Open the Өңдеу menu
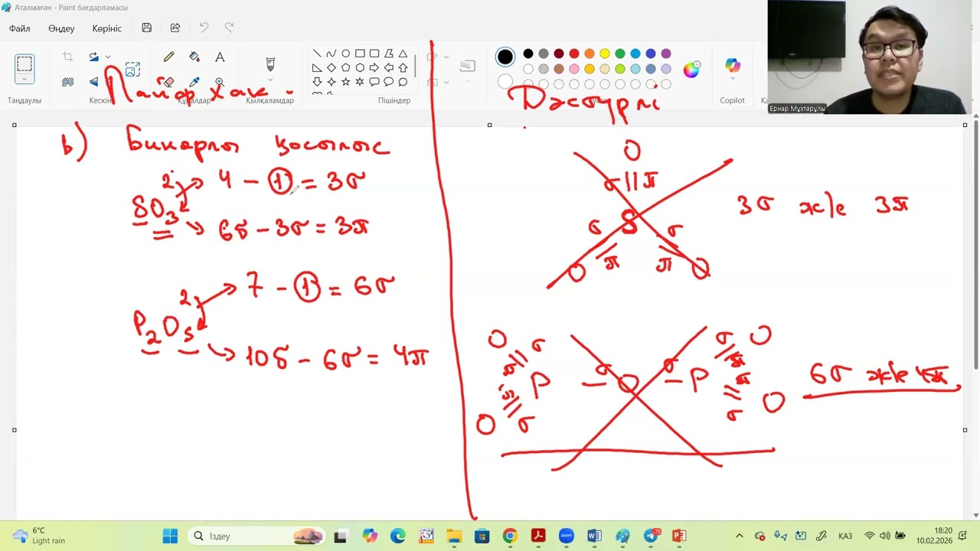This screenshot has width=980, height=551. (61, 28)
